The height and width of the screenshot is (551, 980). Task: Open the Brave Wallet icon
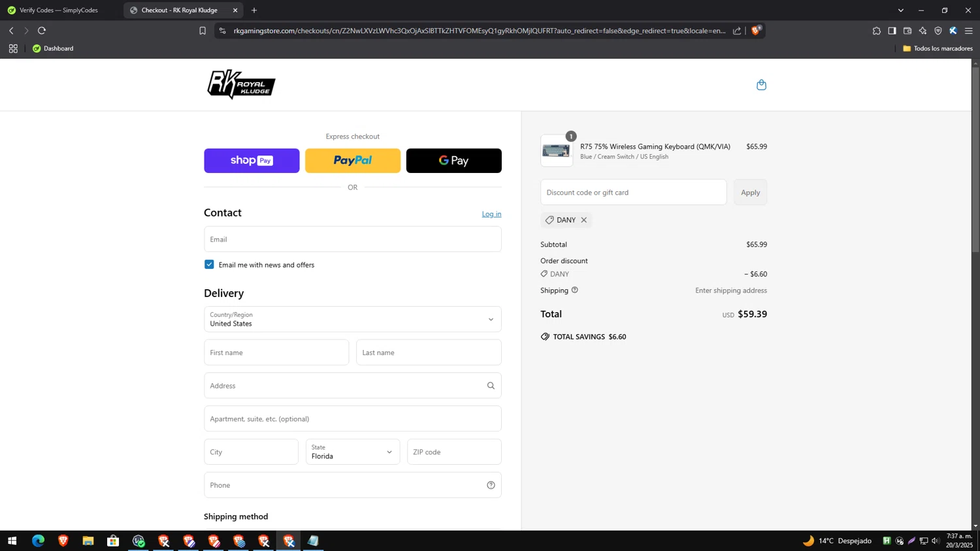907,31
